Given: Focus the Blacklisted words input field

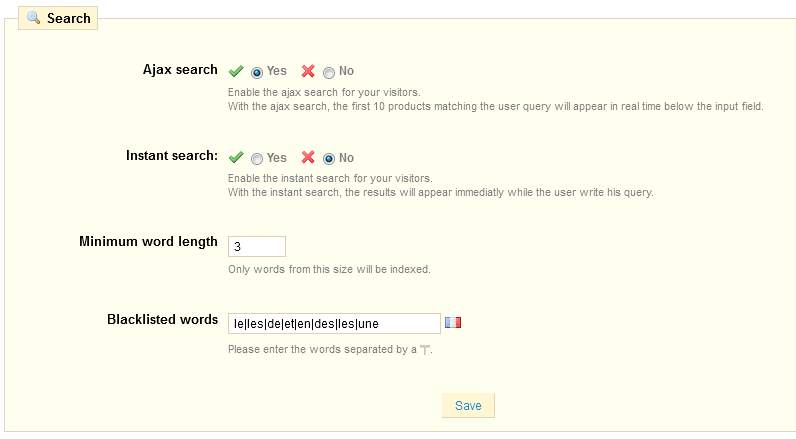Looking at the screenshot, I should pos(334,324).
